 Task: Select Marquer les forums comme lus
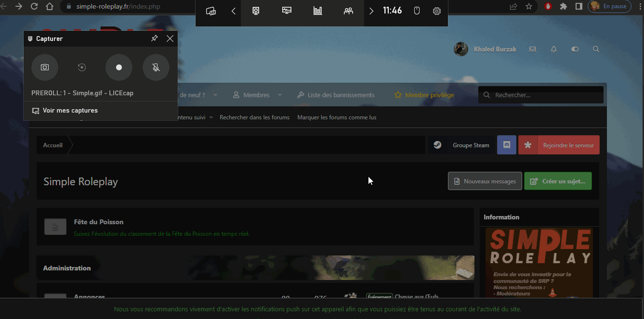click(337, 117)
